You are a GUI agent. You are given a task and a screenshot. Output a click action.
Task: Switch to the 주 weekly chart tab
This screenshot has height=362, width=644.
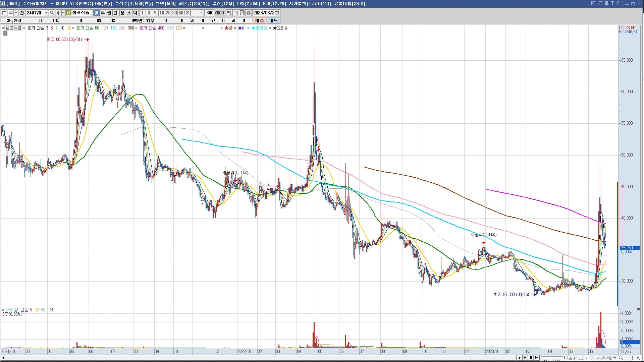tap(103, 13)
